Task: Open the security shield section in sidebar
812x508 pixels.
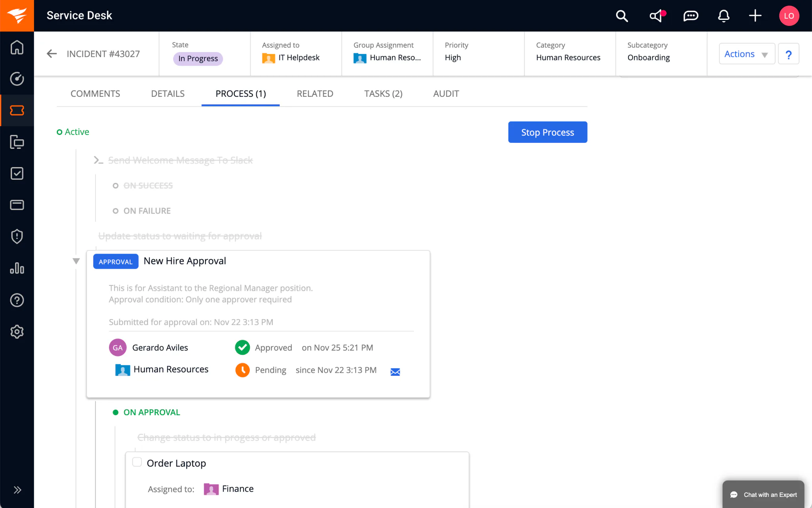Action: pos(17,237)
